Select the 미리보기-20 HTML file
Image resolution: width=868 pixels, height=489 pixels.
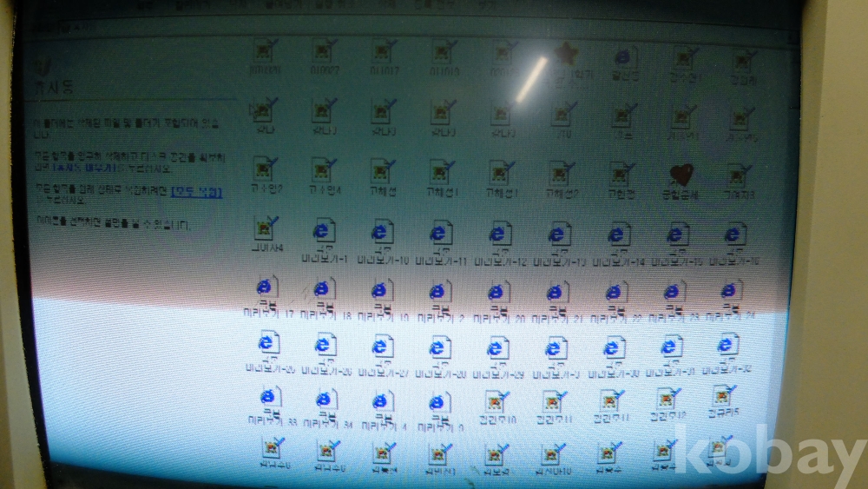pos(498,293)
